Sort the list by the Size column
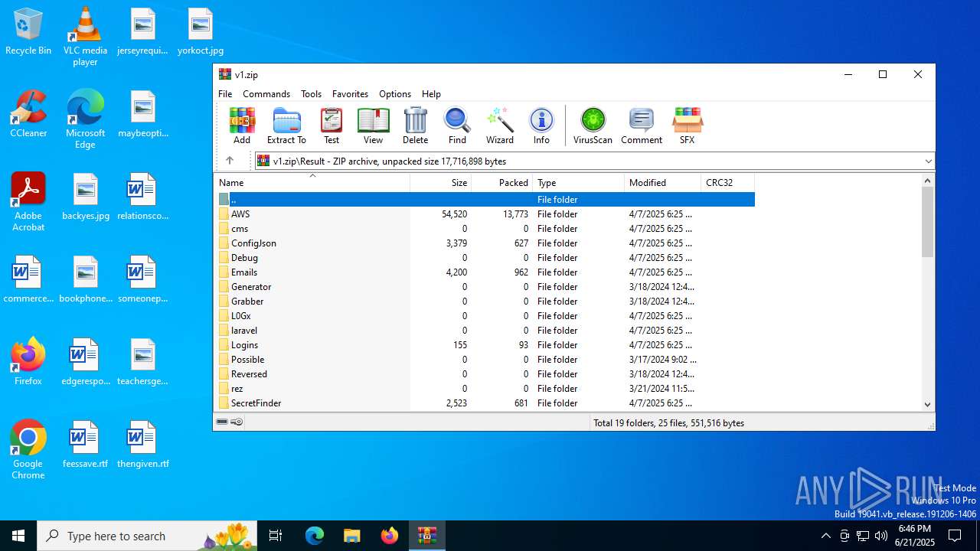This screenshot has width=980, height=551. tap(441, 183)
